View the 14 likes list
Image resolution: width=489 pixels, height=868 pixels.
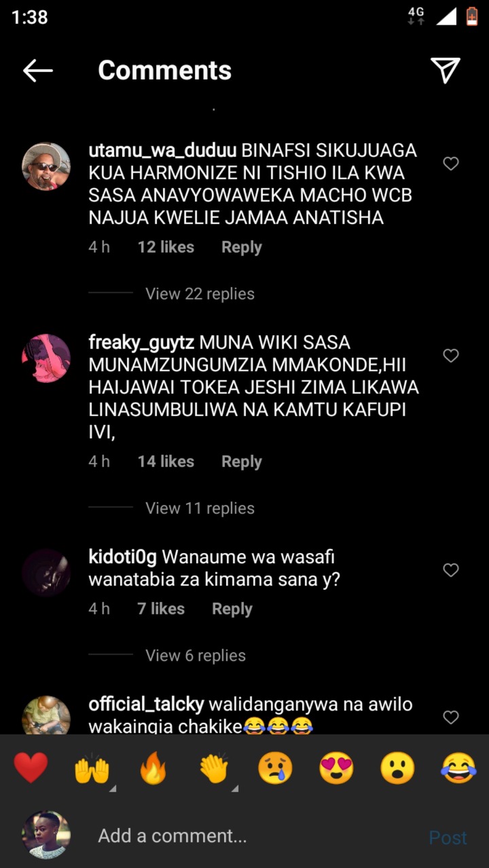click(x=166, y=461)
